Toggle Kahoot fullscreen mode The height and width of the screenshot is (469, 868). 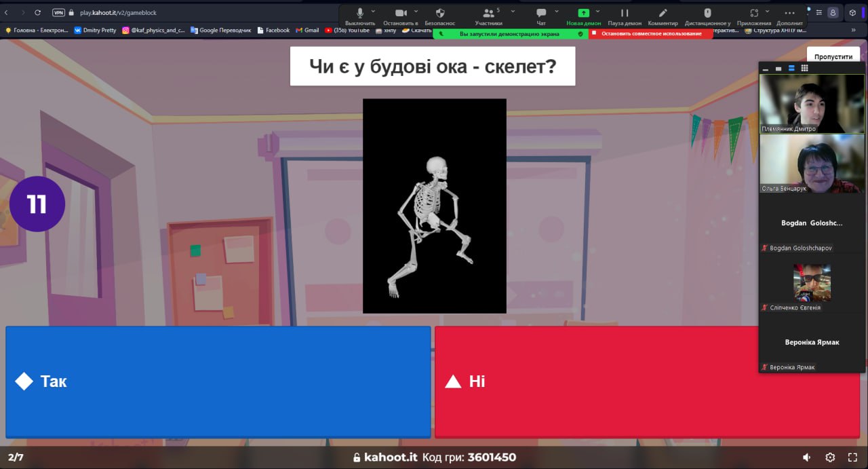tap(853, 457)
